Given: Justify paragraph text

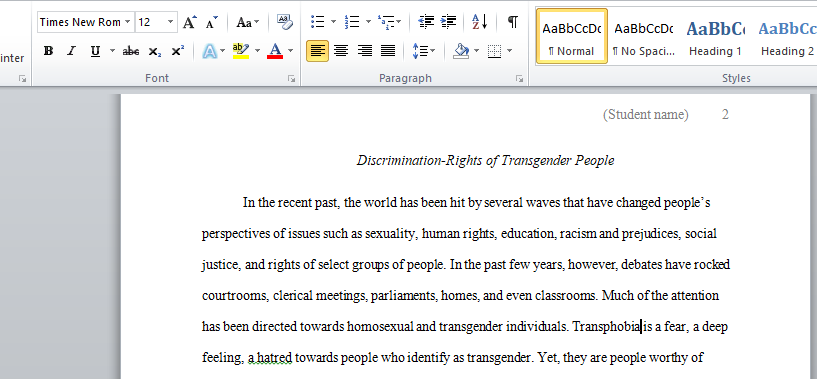Looking at the screenshot, I should [x=388, y=51].
